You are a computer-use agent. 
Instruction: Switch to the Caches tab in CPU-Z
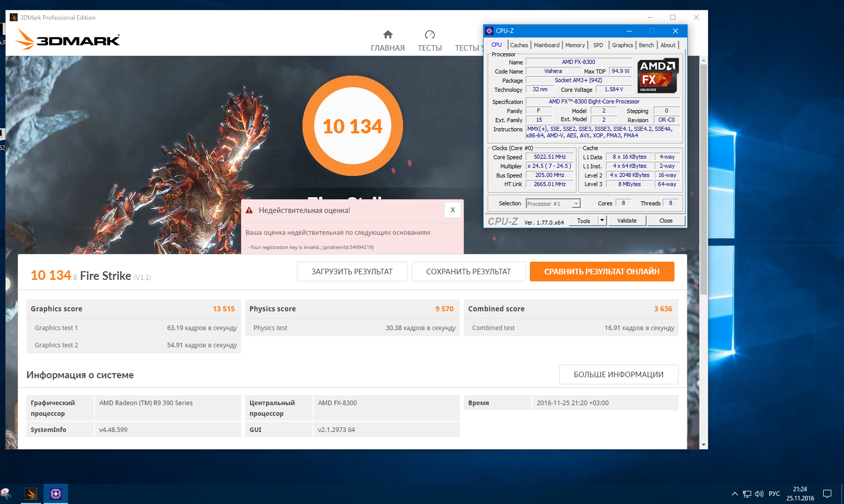click(x=519, y=45)
